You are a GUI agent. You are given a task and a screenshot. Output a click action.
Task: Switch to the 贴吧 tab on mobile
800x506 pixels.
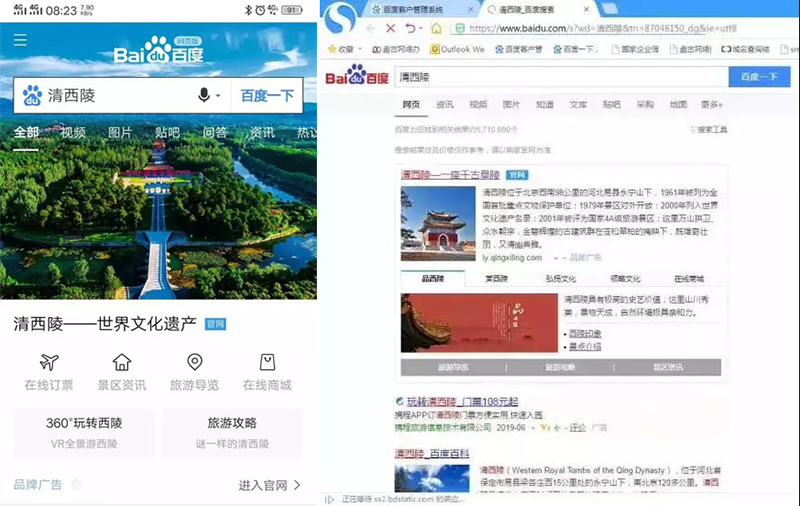tap(167, 133)
